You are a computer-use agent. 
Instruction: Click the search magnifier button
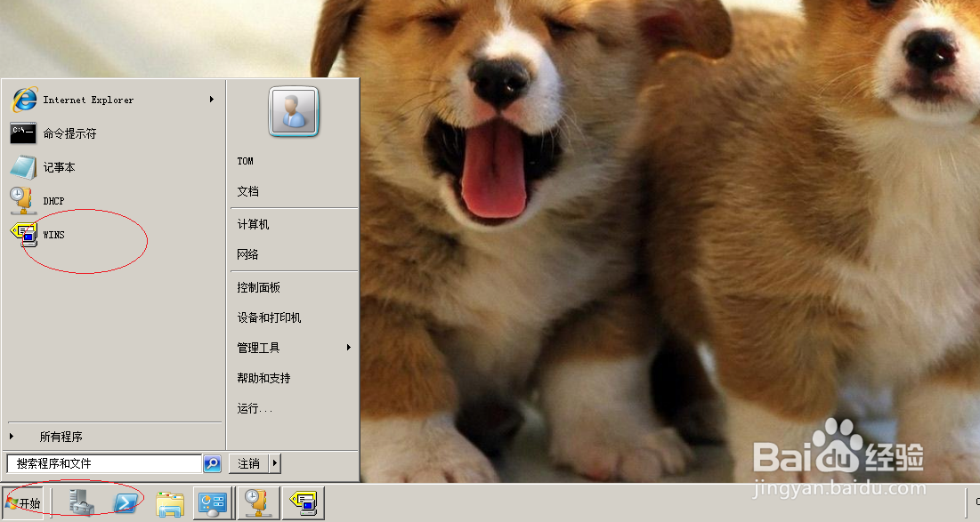coord(213,464)
